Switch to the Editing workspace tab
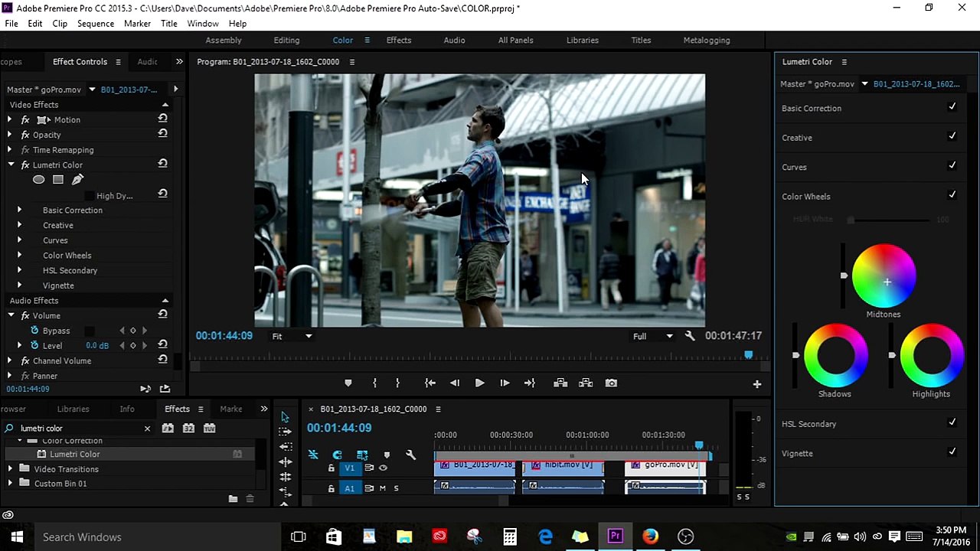The width and height of the screenshot is (980, 551). pos(286,40)
